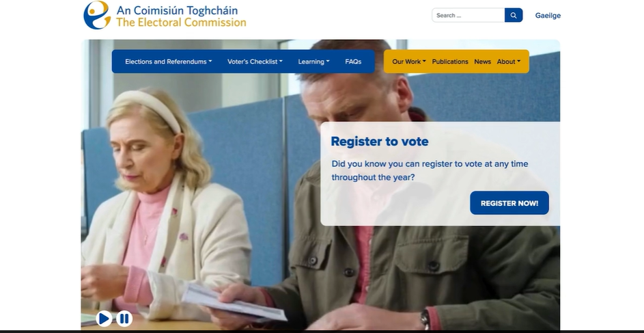Pause the hero video with pause icon
This screenshot has height=333, width=644.
click(x=124, y=319)
